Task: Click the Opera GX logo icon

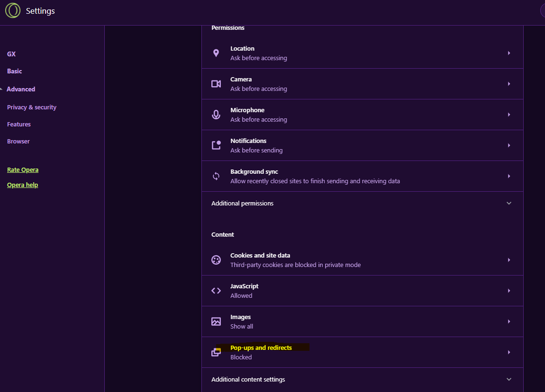Action: (x=13, y=10)
